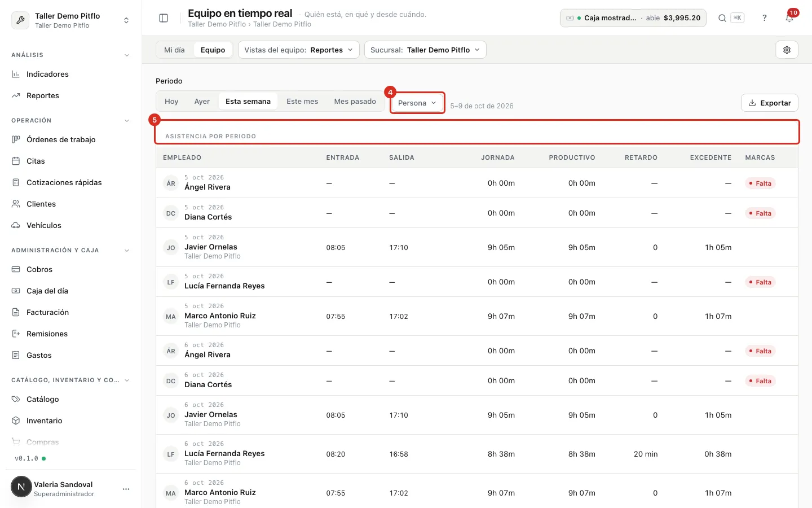Click the Cobros card icon
The width and height of the screenshot is (812, 508).
point(16,269)
